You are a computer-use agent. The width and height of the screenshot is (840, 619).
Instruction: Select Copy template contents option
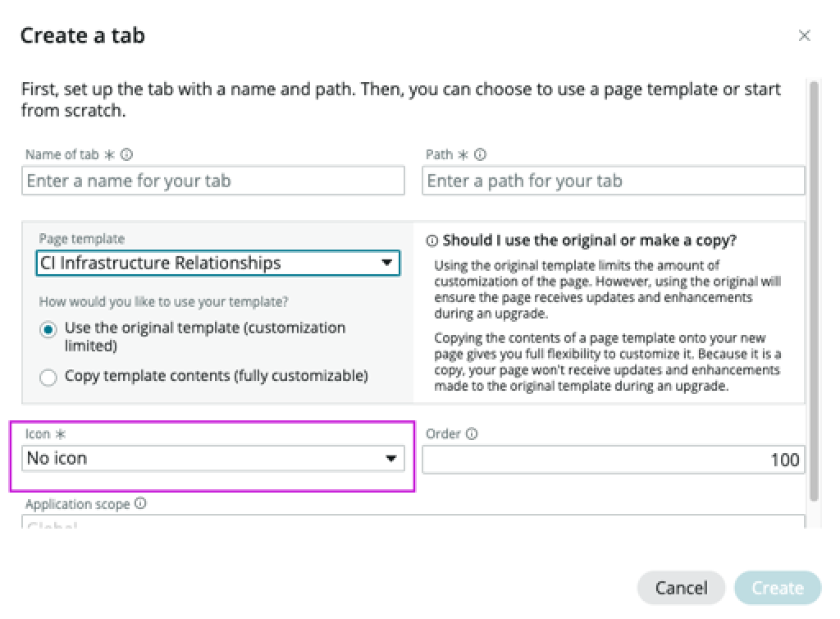point(49,378)
